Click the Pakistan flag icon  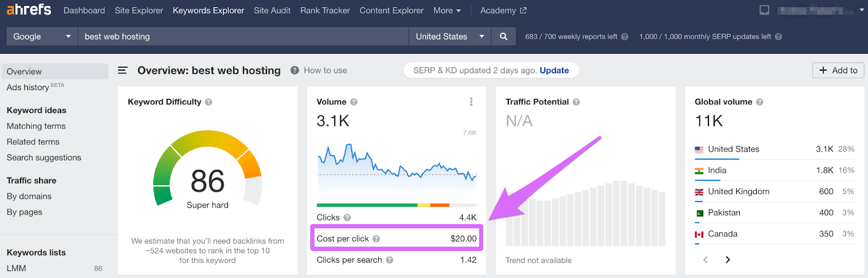(x=699, y=213)
